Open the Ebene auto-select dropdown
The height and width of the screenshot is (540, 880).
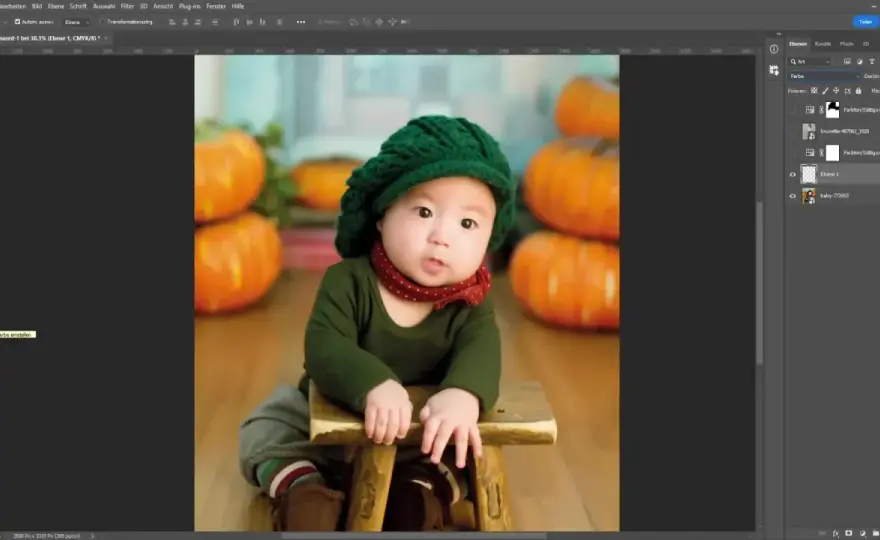tap(76, 22)
